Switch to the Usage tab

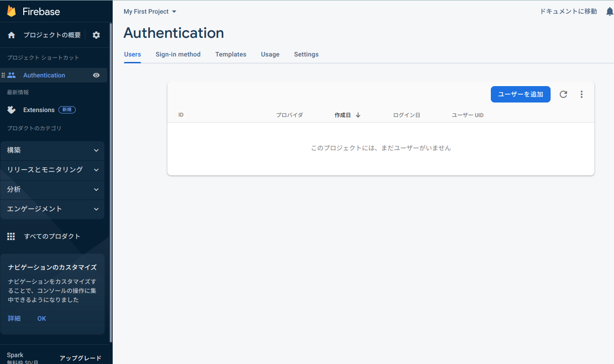[270, 54]
